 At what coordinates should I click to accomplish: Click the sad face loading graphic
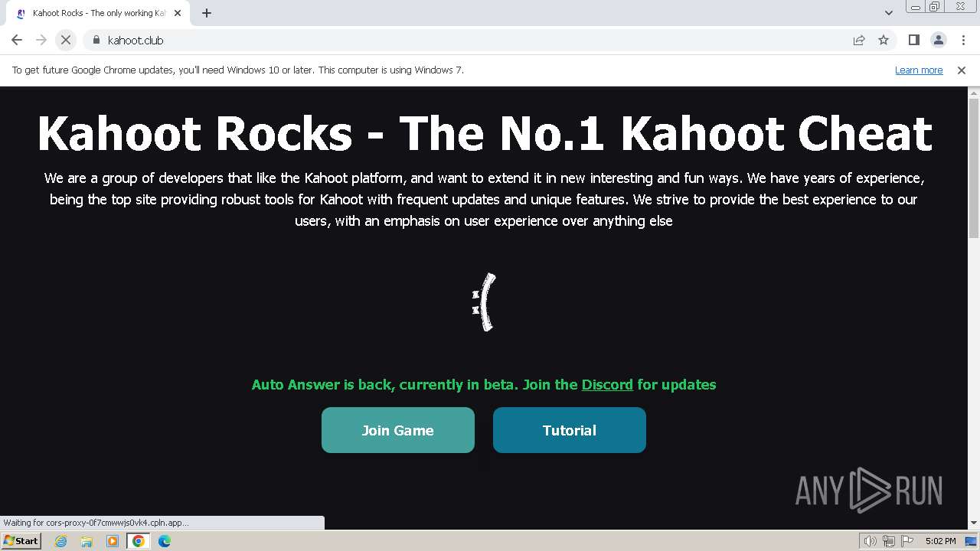[484, 302]
